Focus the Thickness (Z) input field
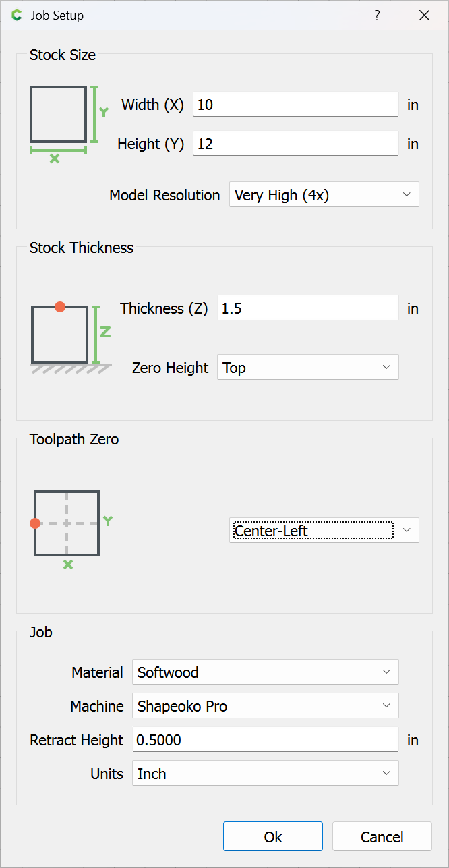The width and height of the screenshot is (449, 868). 307,308
